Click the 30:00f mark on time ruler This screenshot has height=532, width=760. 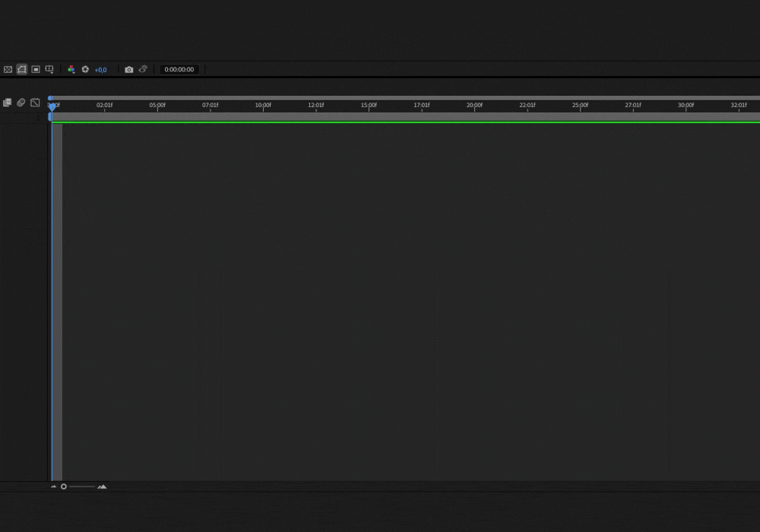686,106
